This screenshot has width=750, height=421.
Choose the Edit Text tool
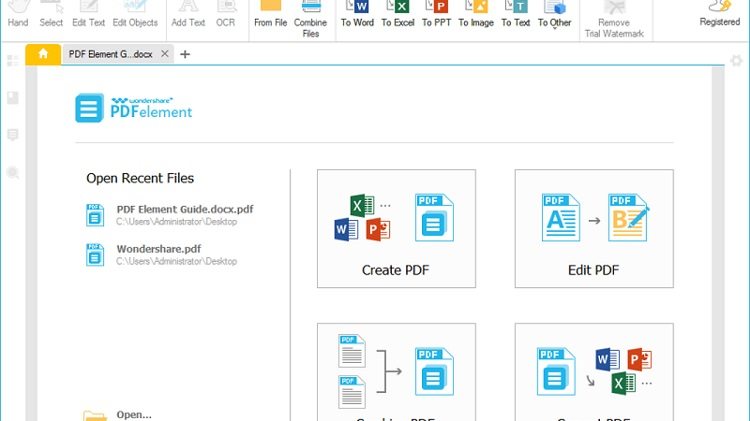88,14
